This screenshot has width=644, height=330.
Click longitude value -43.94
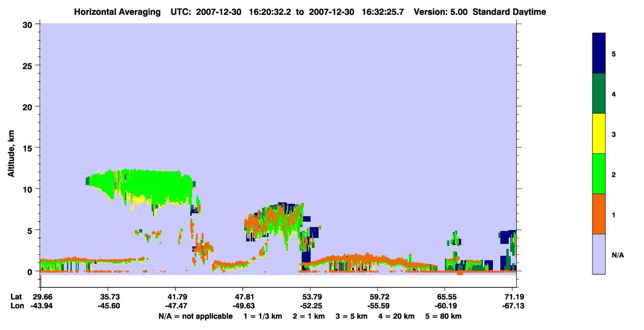coord(41,306)
